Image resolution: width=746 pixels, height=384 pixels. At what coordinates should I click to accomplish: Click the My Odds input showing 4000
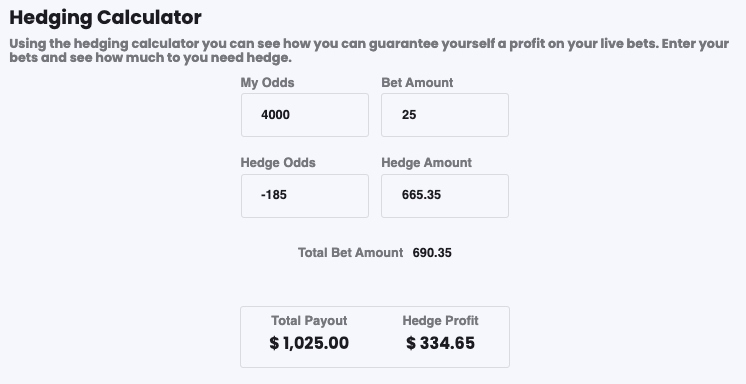tap(304, 115)
